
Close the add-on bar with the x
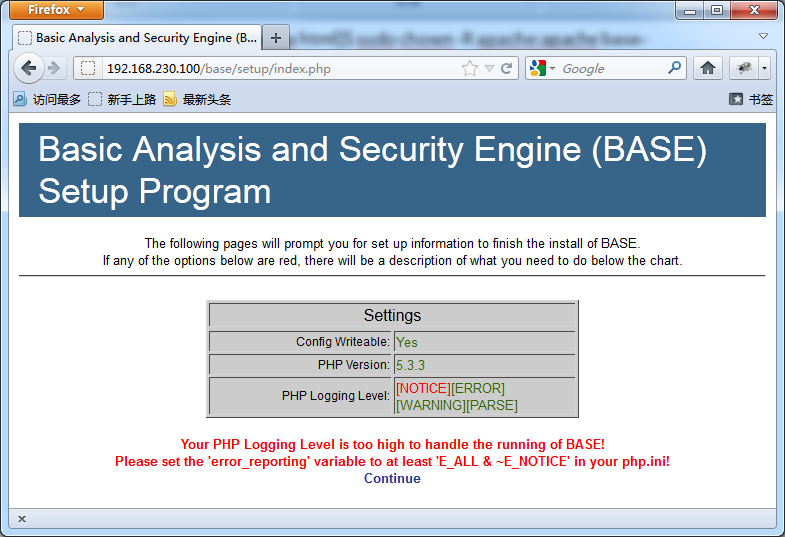(22, 519)
